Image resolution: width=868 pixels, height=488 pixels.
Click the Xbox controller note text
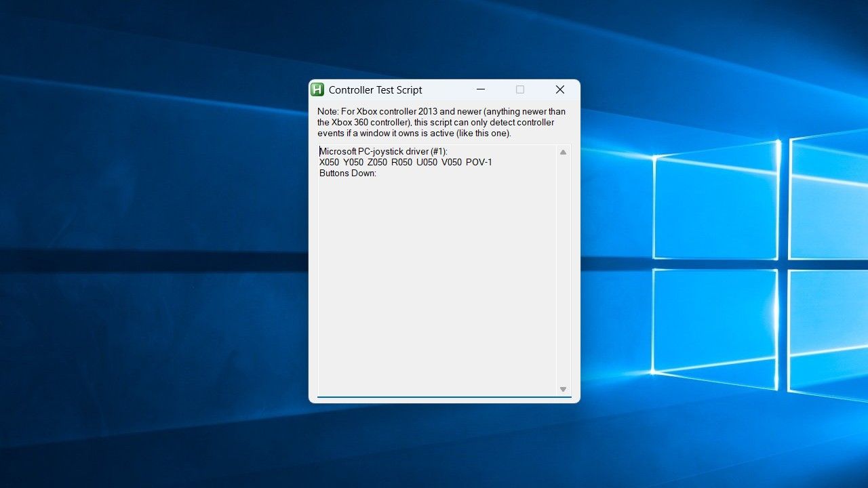pyautogui.click(x=441, y=123)
